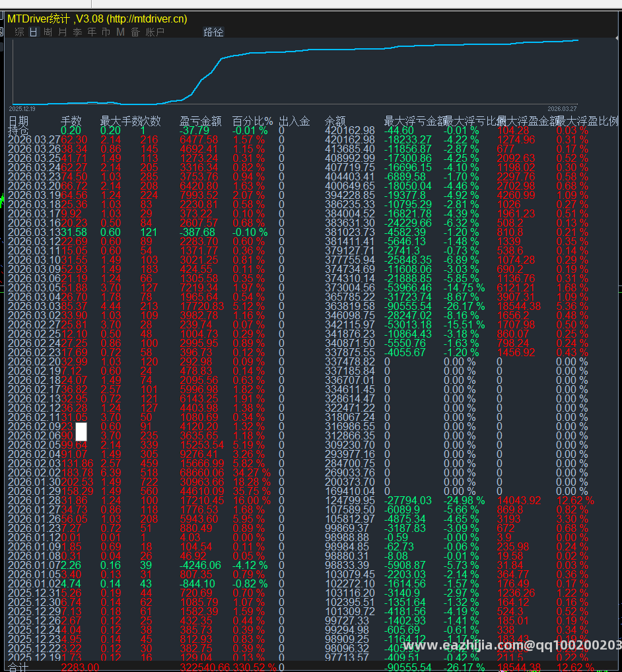Switch to the 账户 account tab
This screenshot has height=672, width=622.
pyautogui.click(x=155, y=32)
